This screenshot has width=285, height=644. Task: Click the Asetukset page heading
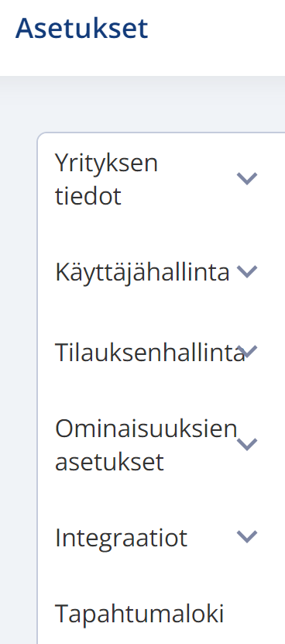pos(81,28)
